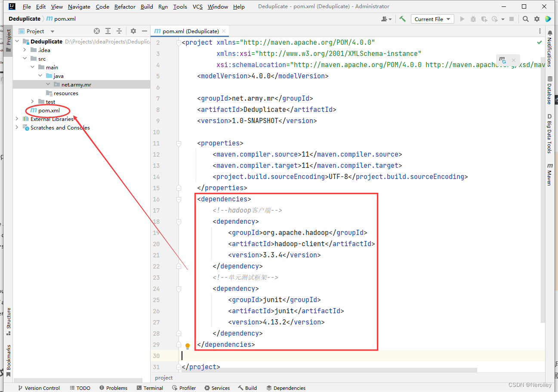The width and height of the screenshot is (558, 392).
Task: Click the Deduplicate navigation bar breadcrumb
Action: [25, 19]
